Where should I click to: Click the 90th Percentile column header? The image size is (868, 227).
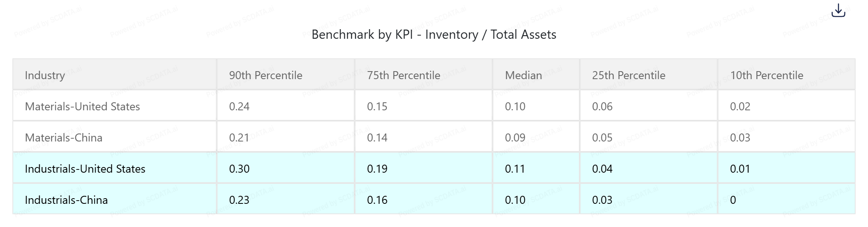(265, 75)
